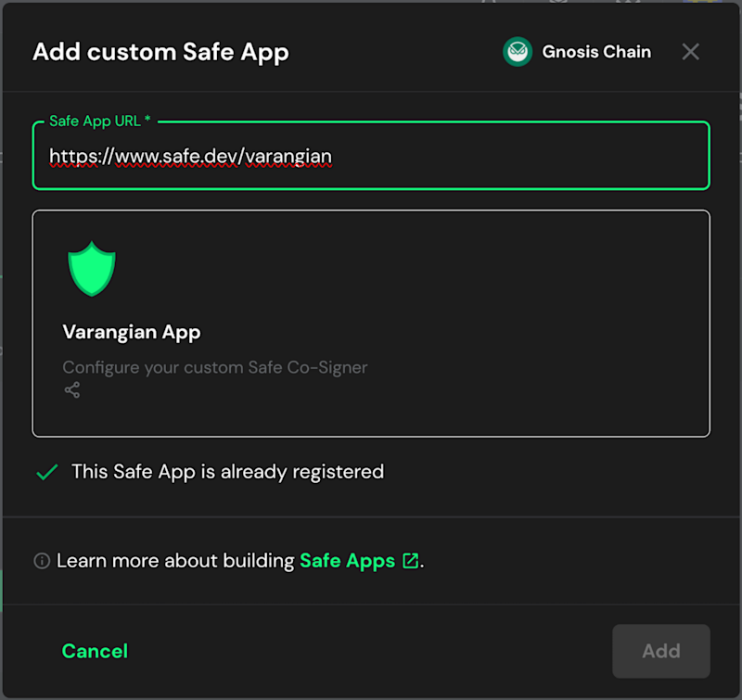Click the disabled Add button

pos(661,651)
